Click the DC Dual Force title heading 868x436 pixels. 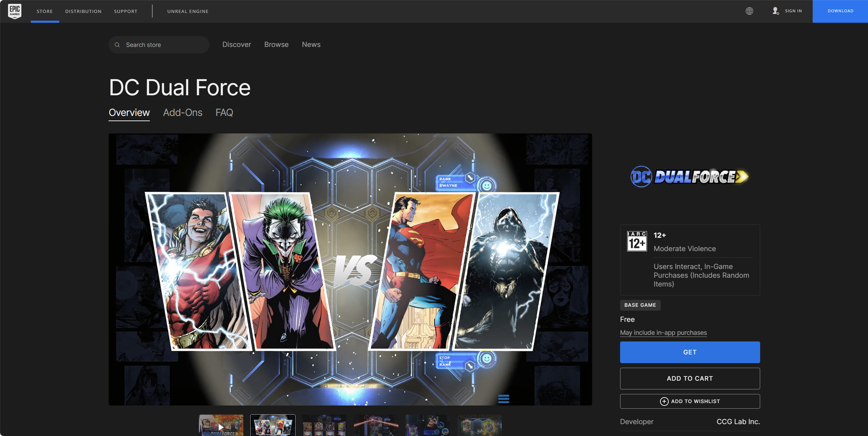[x=180, y=88]
